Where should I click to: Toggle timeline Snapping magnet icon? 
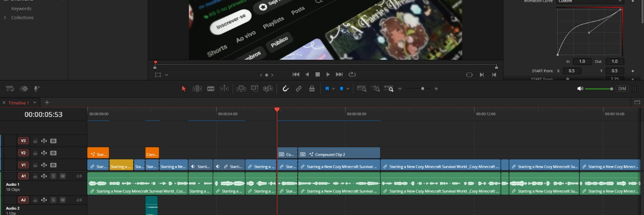click(x=286, y=89)
